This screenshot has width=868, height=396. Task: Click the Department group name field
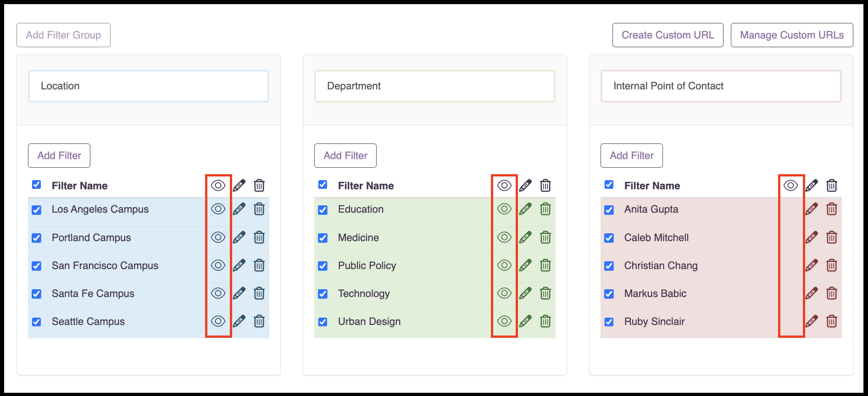coord(435,86)
